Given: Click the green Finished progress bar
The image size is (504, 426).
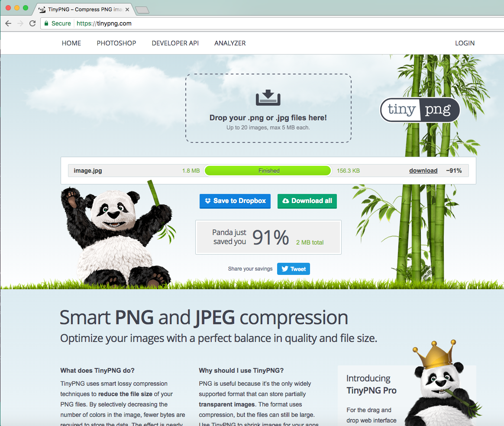Looking at the screenshot, I should 268,171.
